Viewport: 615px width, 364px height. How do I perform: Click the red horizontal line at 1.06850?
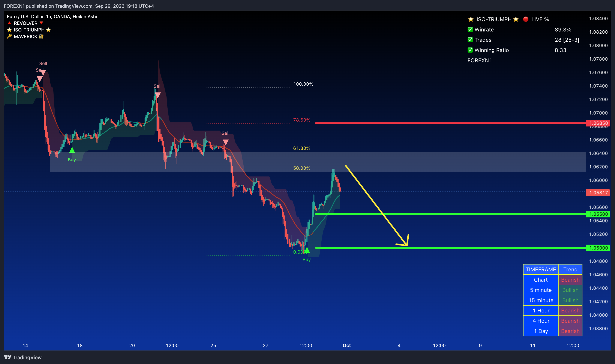(x=450, y=123)
